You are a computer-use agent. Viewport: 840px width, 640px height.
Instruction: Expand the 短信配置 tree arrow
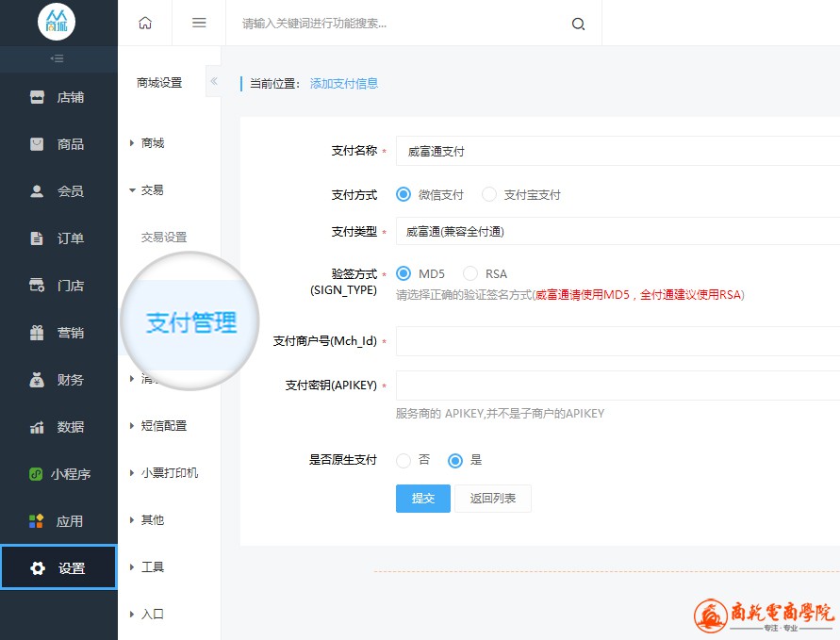click(x=132, y=426)
